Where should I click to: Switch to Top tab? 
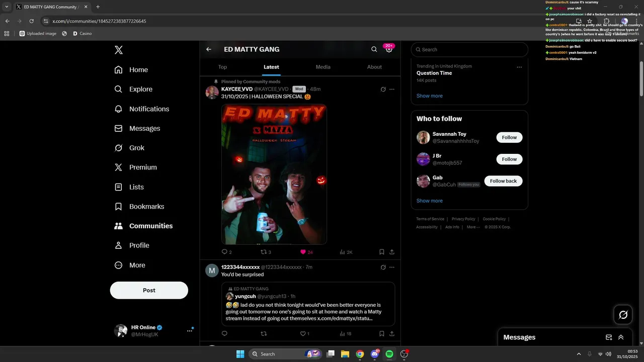[x=222, y=67]
